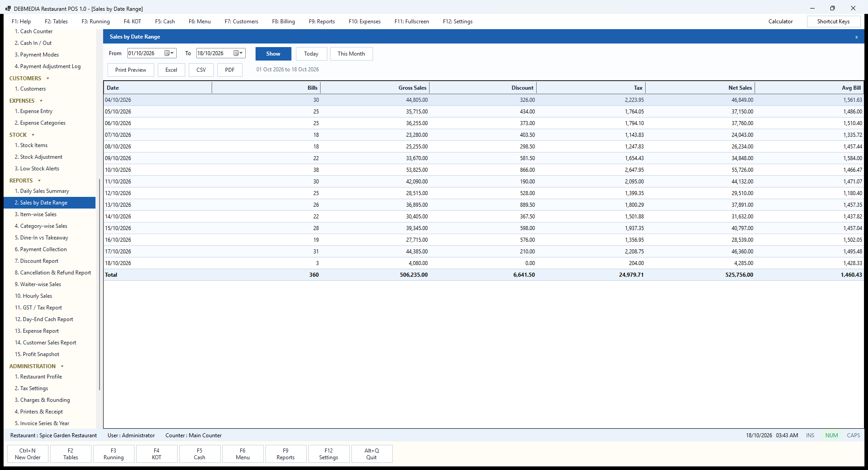868x470 pixels.
Task: Open the Calculator
Action: [781, 22]
